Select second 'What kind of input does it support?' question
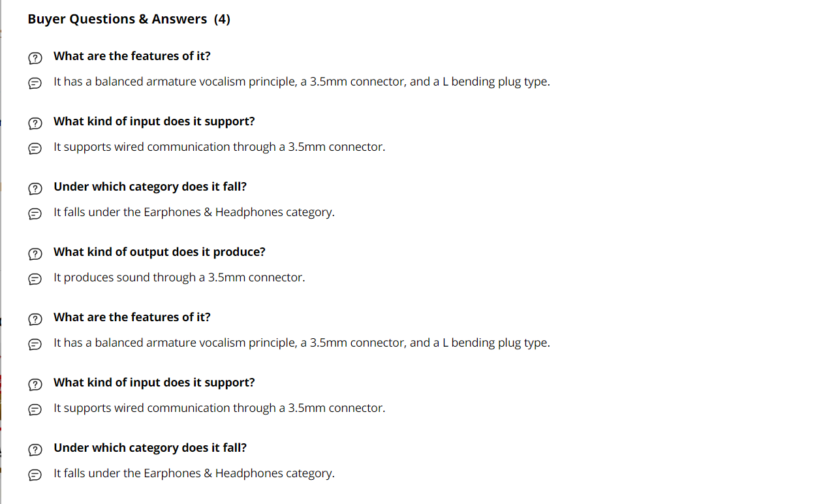Image resolution: width=827 pixels, height=504 pixels. 154,383
